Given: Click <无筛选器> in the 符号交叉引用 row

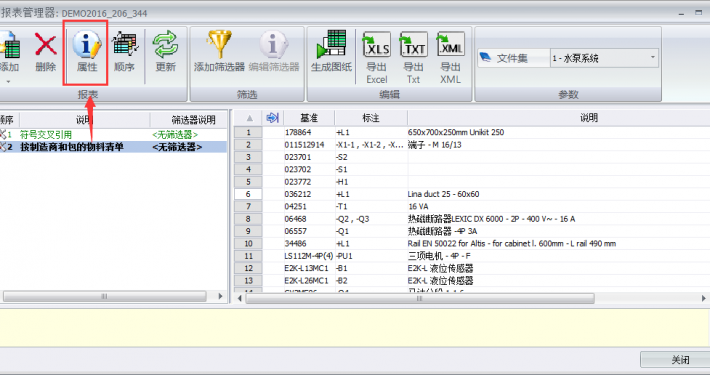Looking at the screenshot, I should pyautogui.click(x=175, y=135).
